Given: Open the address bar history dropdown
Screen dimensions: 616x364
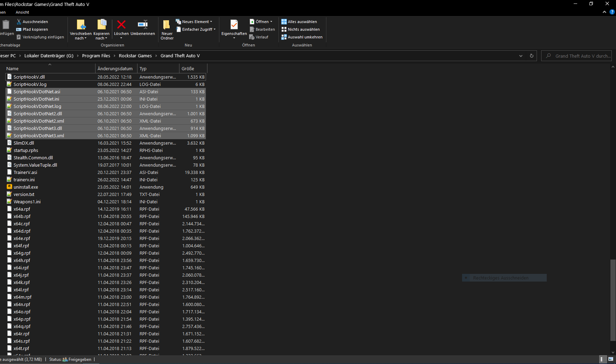Looking at the screenshot, I should click(x=521, y=56).
